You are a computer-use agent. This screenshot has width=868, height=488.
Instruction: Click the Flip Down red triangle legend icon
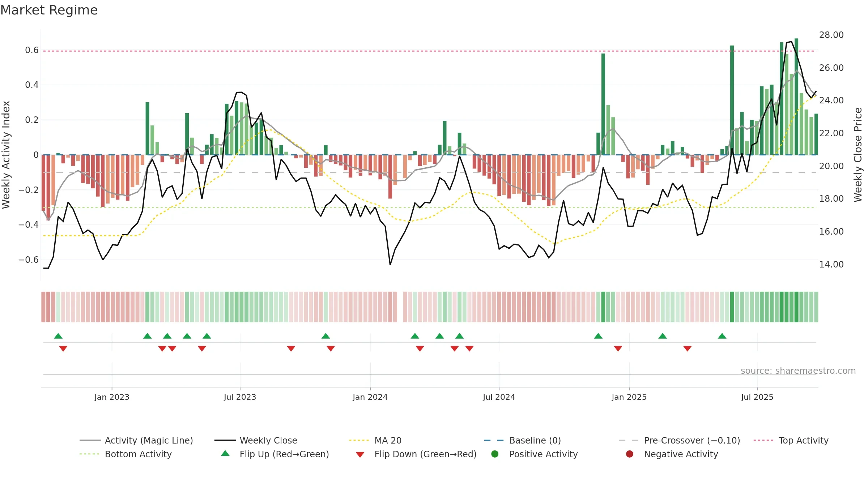point(360,454)
